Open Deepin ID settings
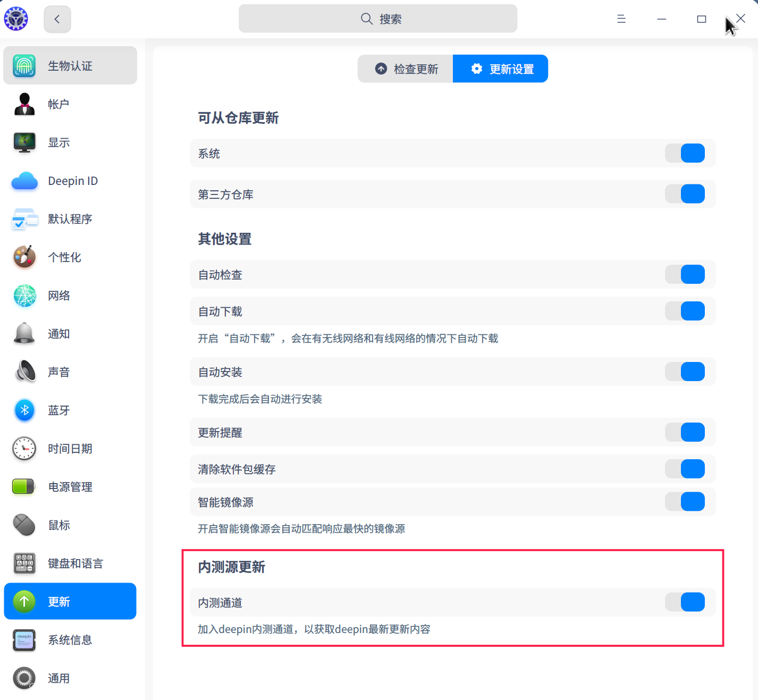Image resolution: width=758 pixels, height=700 pixels. (70, 181)
